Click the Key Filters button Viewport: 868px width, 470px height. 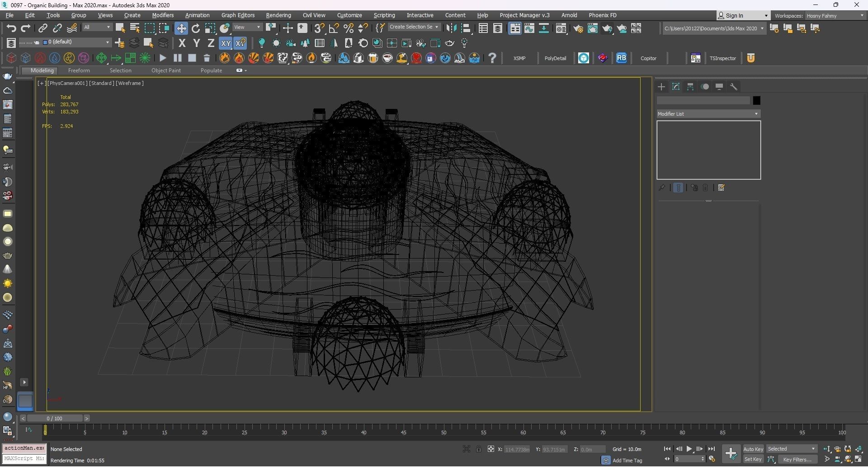797,460
